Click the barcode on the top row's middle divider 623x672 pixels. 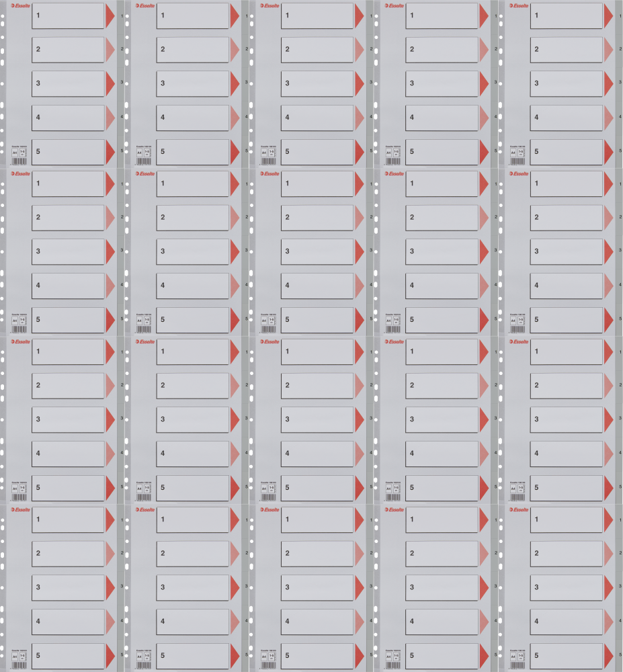pyautogui.click(x=269, y=162)
